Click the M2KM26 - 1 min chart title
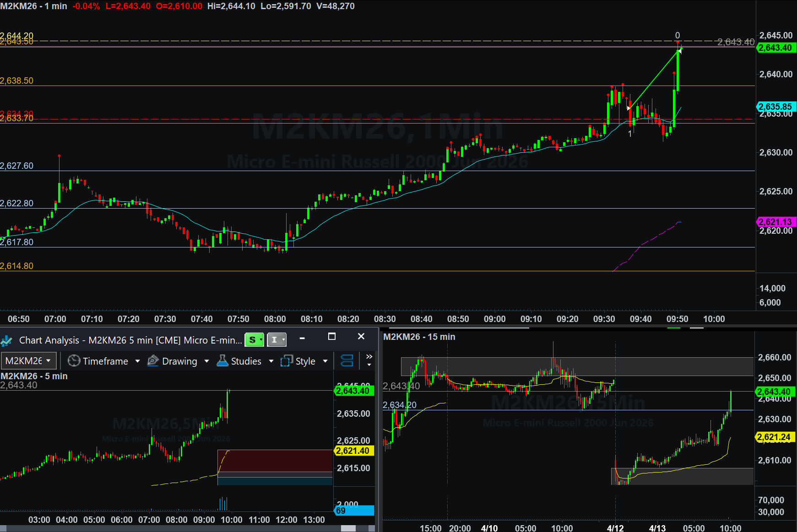The image size is (797, 532). coord(33,6)
